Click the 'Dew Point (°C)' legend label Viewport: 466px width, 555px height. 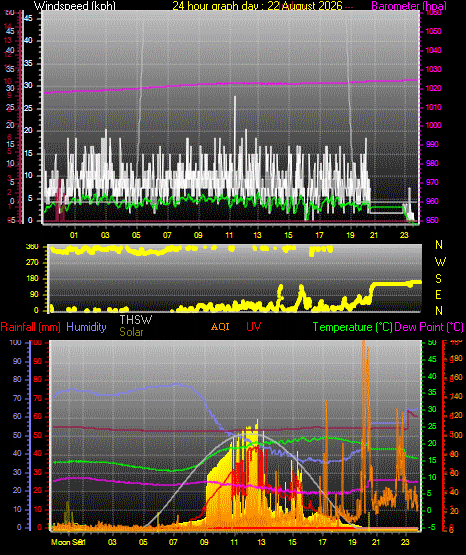tap(429, 327)
